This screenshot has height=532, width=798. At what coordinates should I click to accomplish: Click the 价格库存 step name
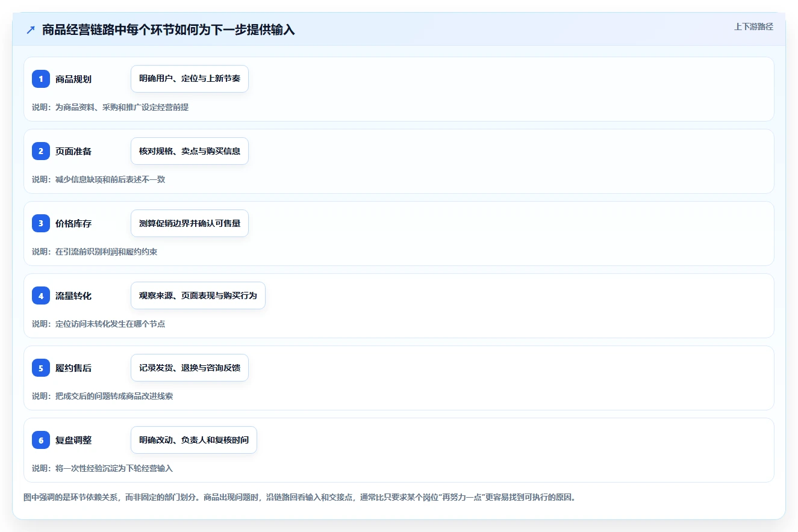pyautogui.click(x=73, y=223)
